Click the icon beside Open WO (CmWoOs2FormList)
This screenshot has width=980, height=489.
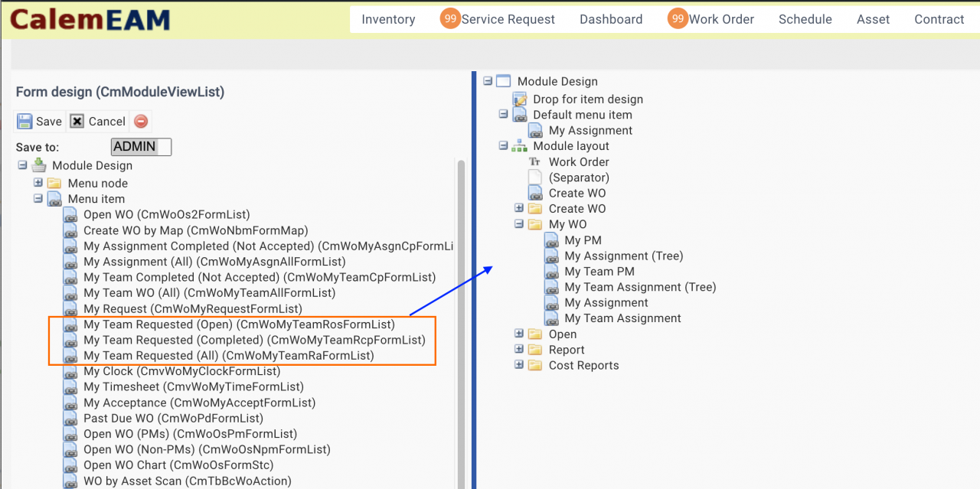click(x=70, y=215)
